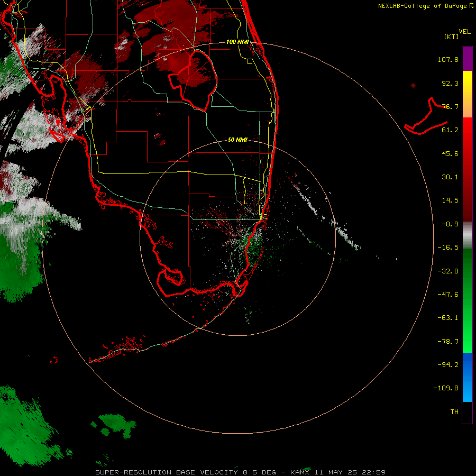Click the -78.7 value on velocity scale
476x476 pixels.
448,342
